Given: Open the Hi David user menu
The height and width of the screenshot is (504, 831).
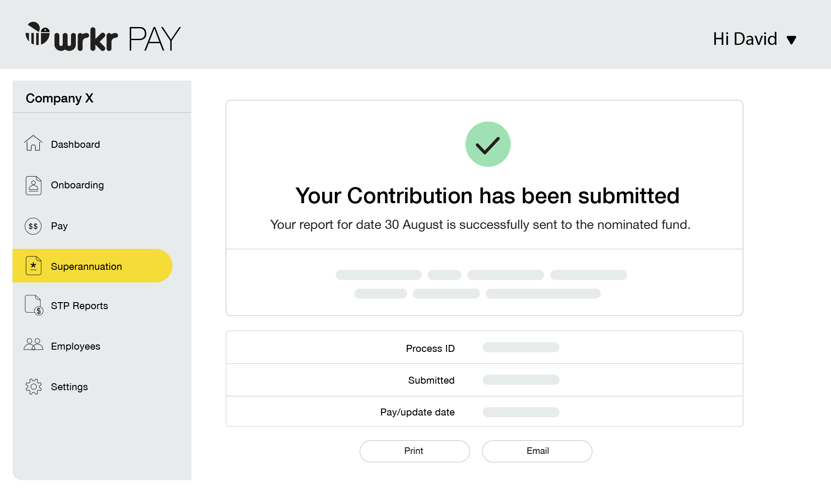Looking at the screenshot, I should coord(755,39).
